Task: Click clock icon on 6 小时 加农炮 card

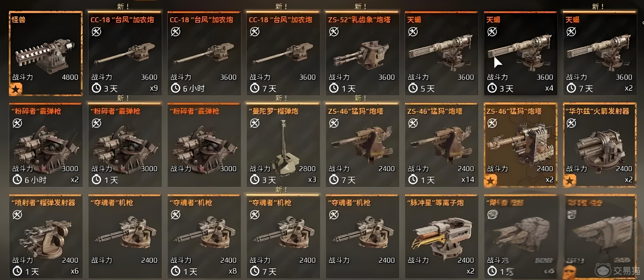Action: coord(176,88)
